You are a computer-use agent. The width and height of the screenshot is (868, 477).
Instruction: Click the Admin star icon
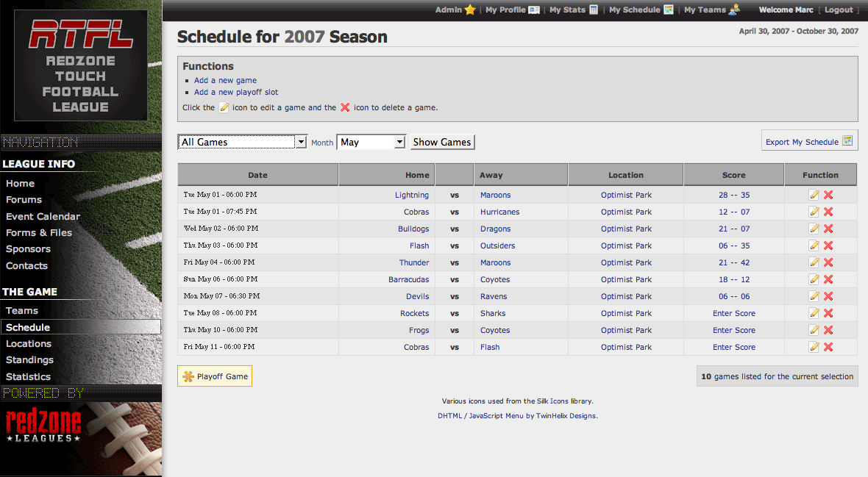click(470, 10)
